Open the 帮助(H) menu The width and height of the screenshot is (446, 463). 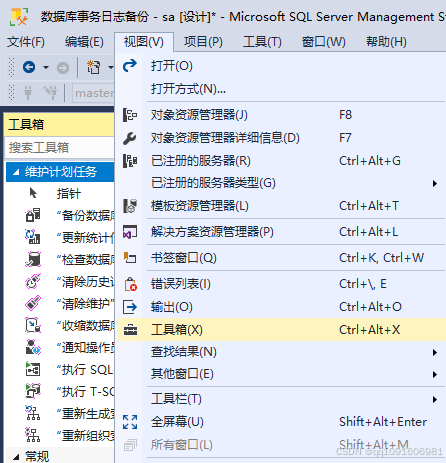pyautogui.click(x=386, y=42)
